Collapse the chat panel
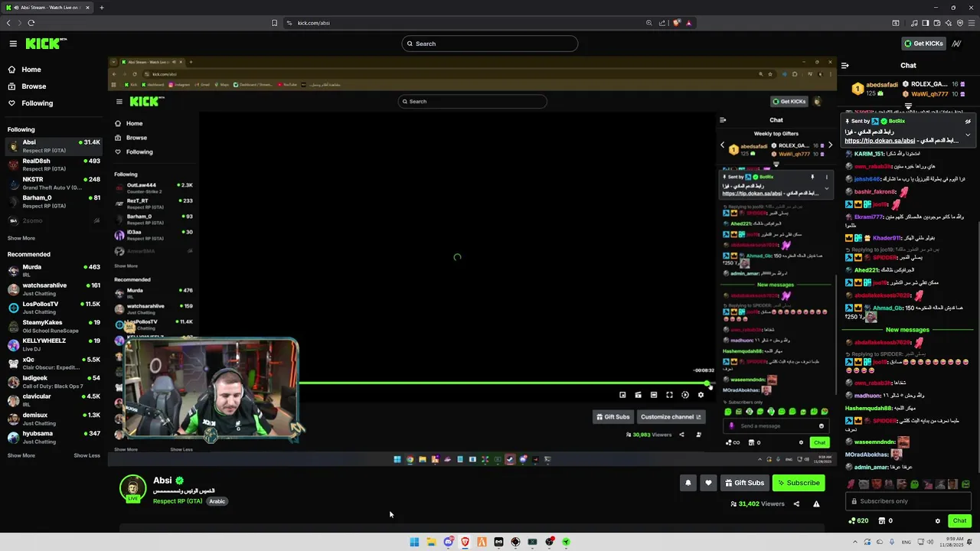Image resolution: width=980 pixels, height=551 pixels. pyautogui.click(x=844, y=66)
